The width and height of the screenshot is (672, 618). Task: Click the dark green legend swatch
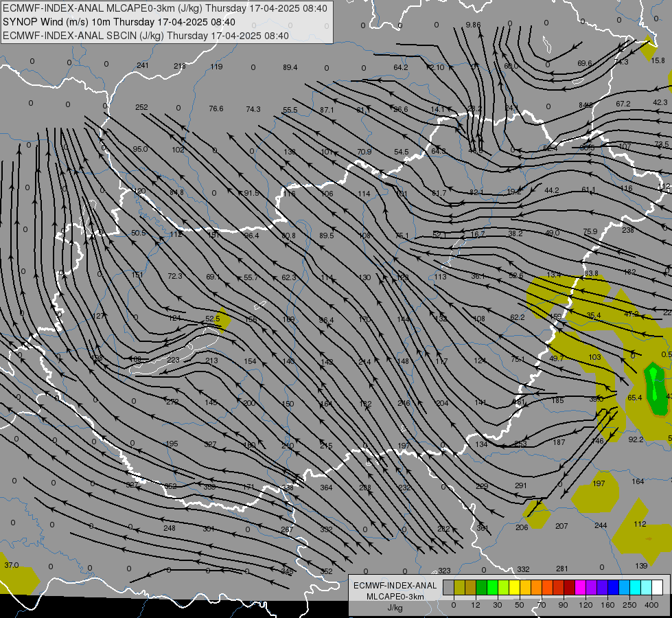pyautogui.click(x=481, y=587)
